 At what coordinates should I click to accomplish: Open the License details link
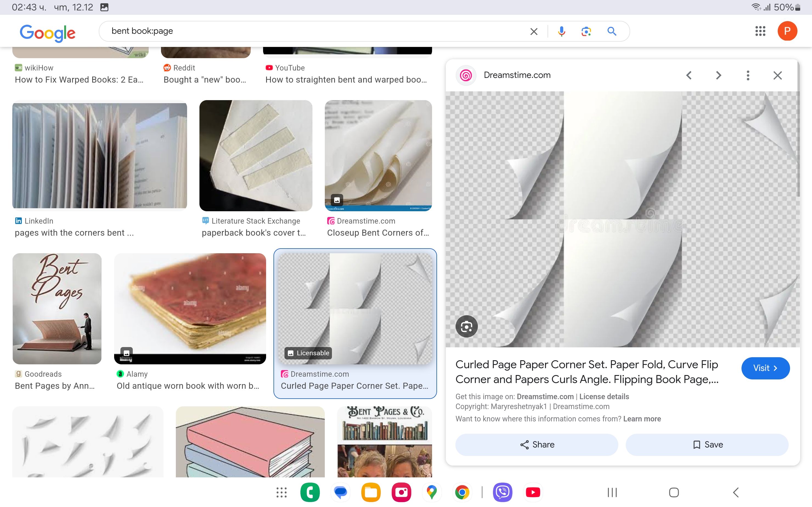[x=604, y=396]
